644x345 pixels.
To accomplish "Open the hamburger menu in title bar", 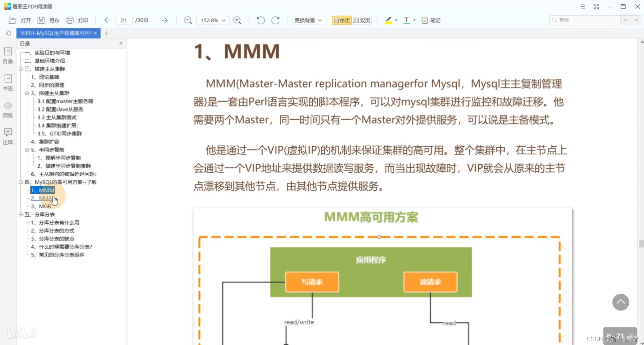I will pyautogui.click(x=583, y=6).
